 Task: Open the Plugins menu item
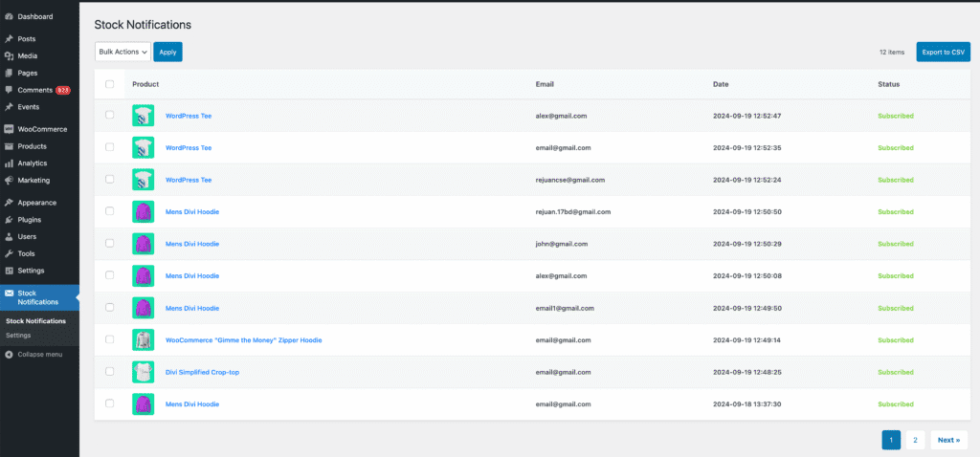pos(30,220)
